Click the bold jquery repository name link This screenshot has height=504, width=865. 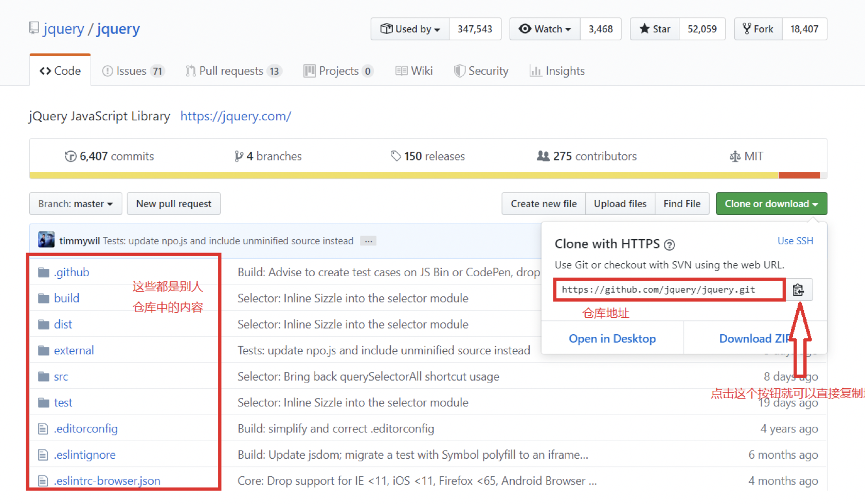point(118,29)
